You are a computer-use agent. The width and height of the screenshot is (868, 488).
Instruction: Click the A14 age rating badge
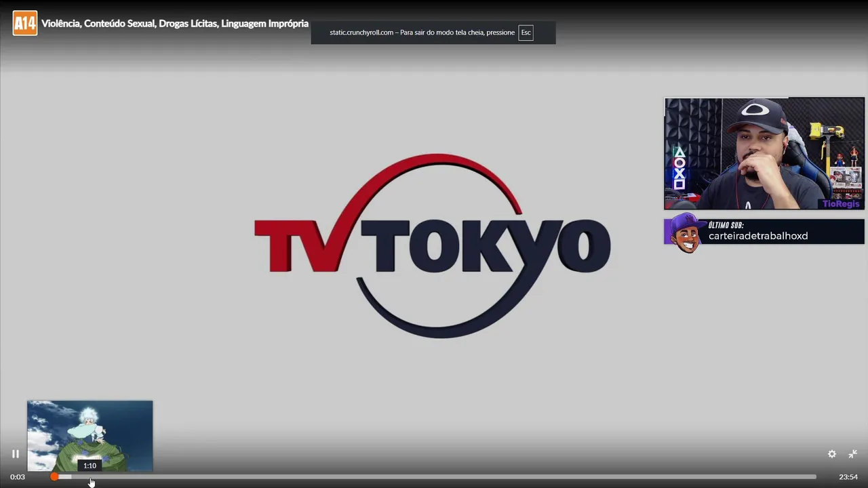[x=25, y=24]
